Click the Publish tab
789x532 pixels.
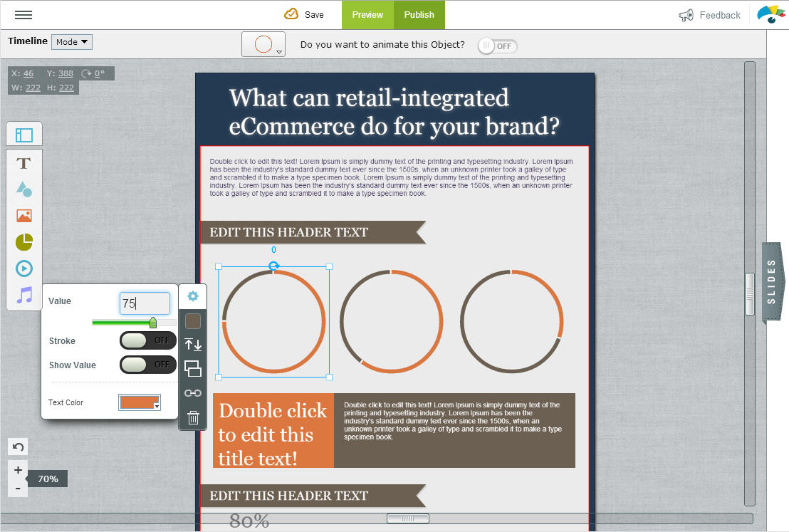tap(419, 15)
